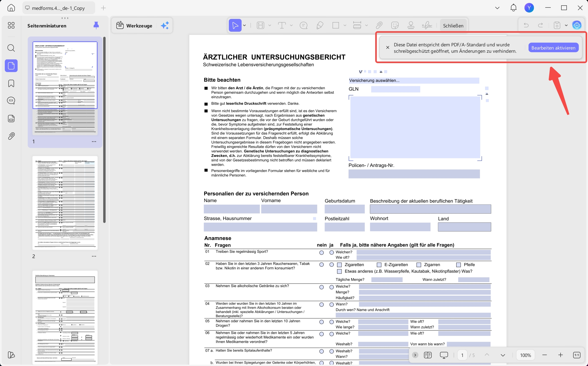Select the text comment tool

click(x=282, y=25)
